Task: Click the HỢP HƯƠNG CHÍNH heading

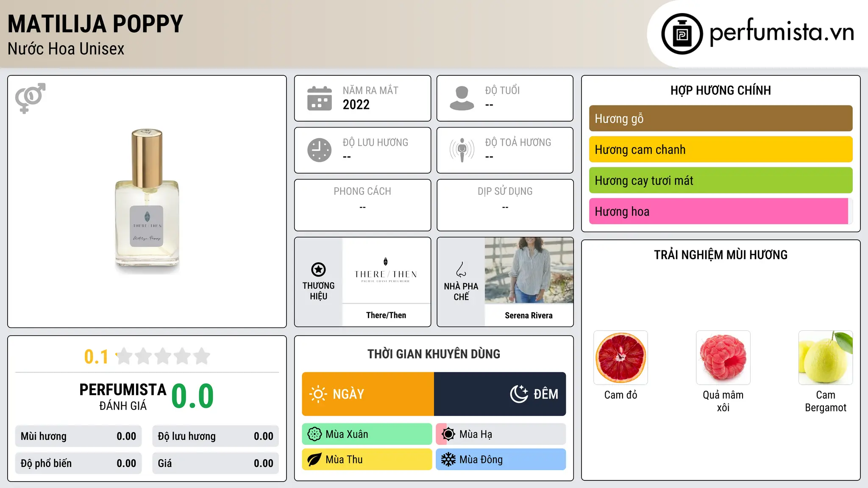Action: (x=721, y=90)
